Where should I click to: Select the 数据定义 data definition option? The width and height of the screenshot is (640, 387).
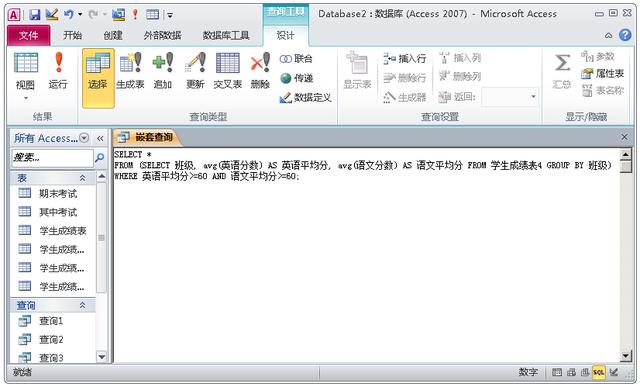(x=306, y=98)
